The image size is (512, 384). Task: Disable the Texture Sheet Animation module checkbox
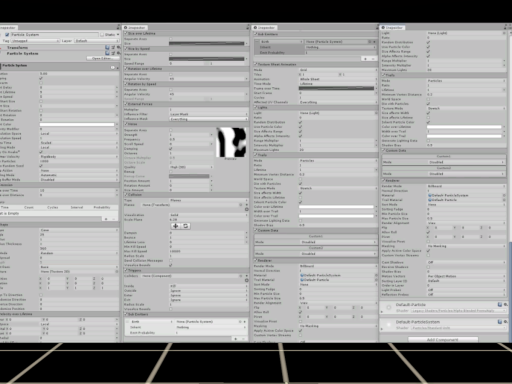point(256,64)
